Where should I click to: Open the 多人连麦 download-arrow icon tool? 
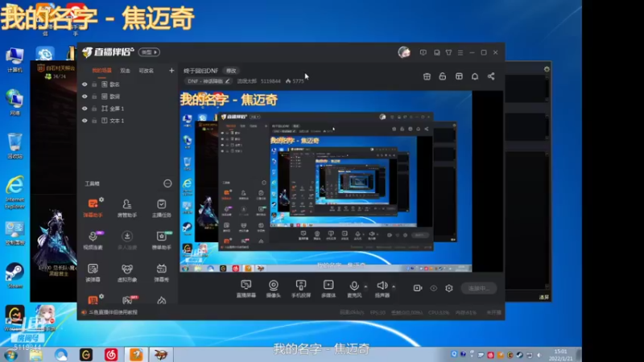point(127,240)
